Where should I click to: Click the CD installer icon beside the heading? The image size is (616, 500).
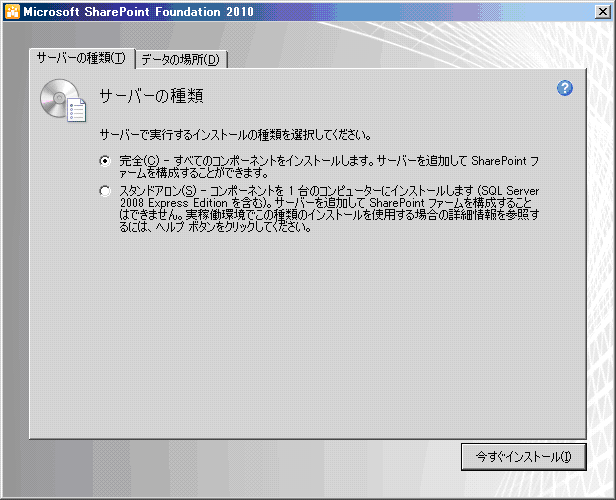click(x=63, y=101)
